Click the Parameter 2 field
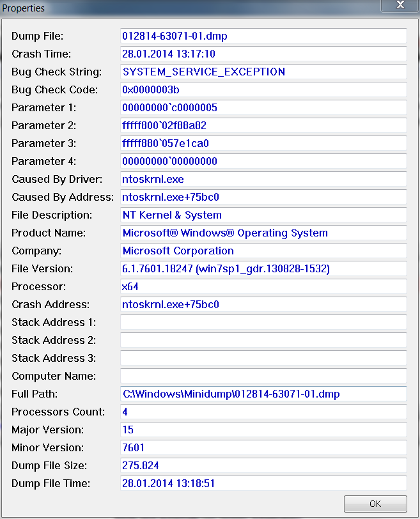 263,125
